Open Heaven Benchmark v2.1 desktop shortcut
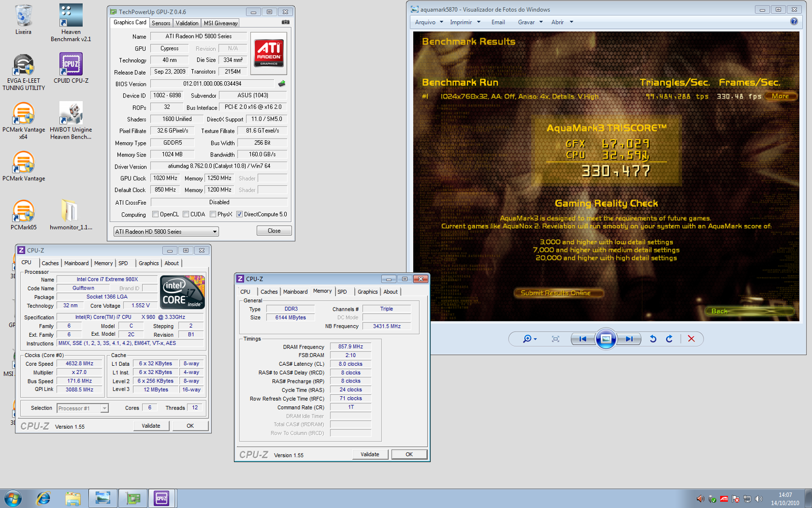Screen dimensions: 812x508 click(x=71, y=23)
